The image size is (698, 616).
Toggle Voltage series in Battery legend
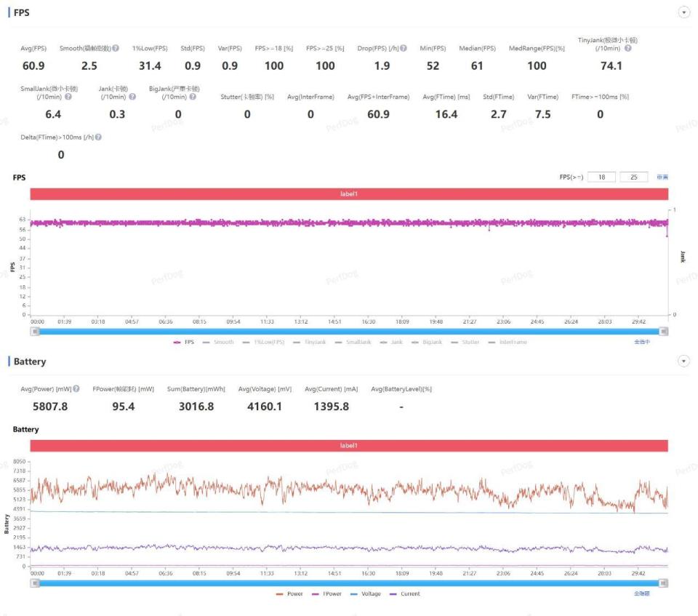click(365, 594)
